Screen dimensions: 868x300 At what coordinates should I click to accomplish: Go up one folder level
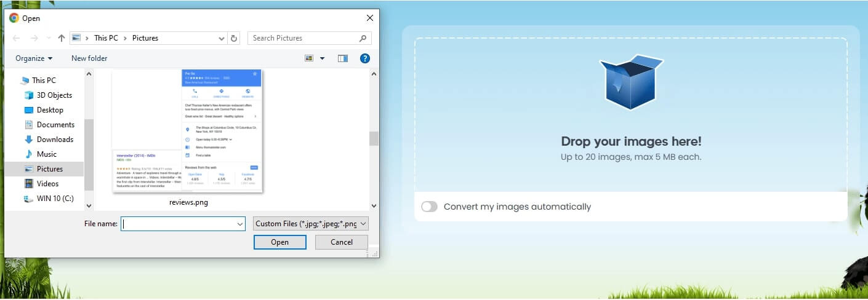pos(62,38)
